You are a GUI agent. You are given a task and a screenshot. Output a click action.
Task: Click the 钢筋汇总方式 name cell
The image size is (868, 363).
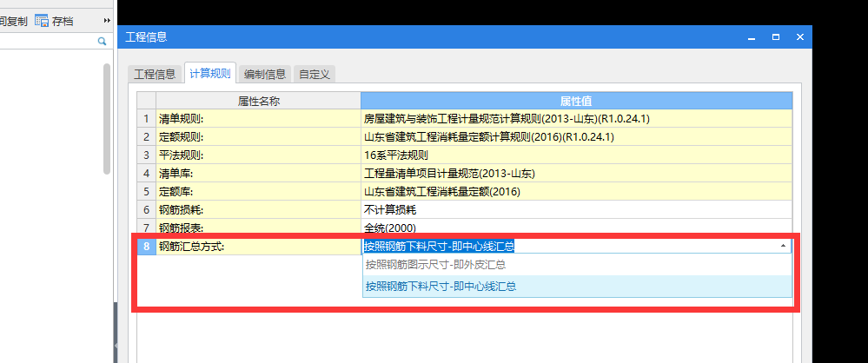(258, 247)
